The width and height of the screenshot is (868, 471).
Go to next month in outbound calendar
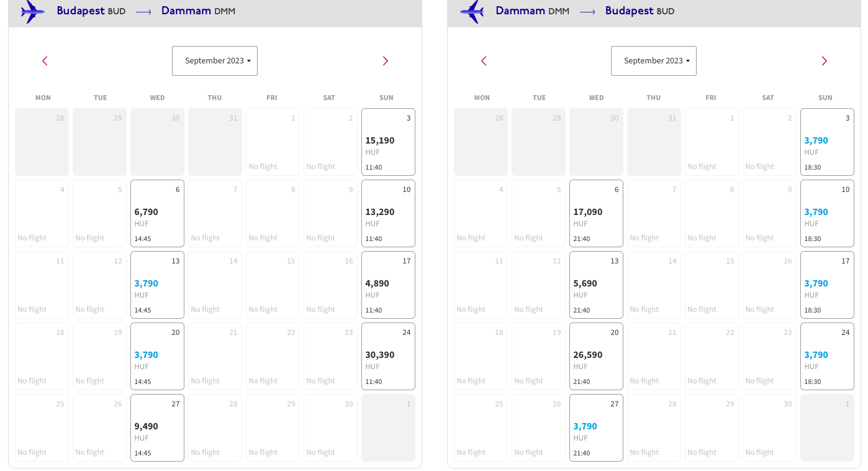click(x=385, y=61)
